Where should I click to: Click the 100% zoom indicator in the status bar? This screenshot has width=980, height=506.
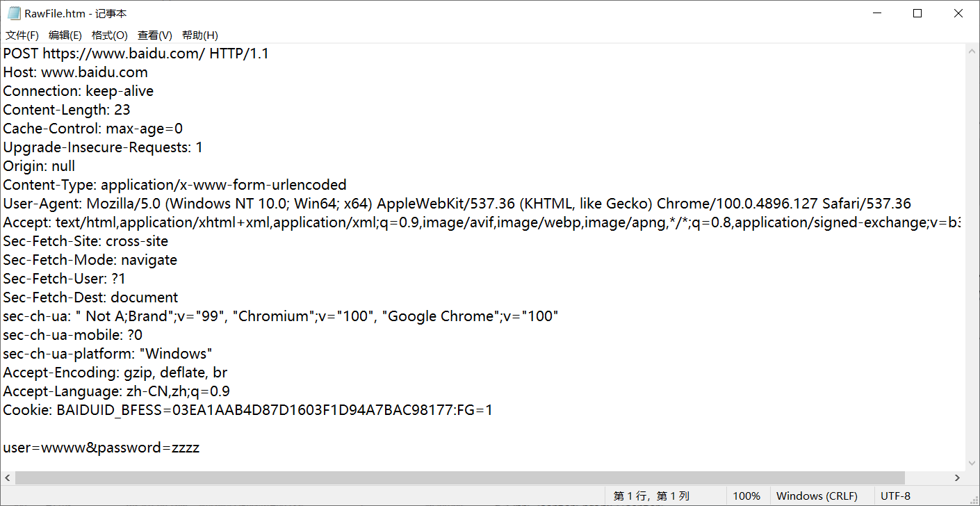pyautogui.click(x=746, y=496)
